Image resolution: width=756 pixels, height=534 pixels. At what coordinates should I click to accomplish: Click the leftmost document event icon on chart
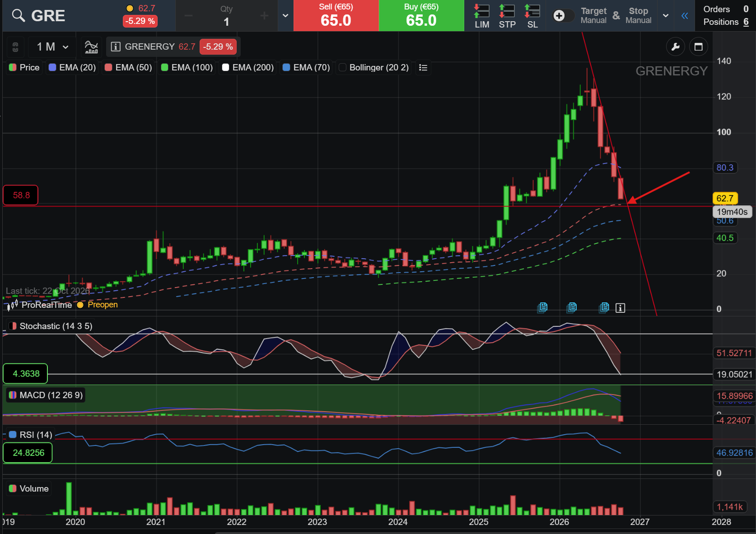click(x=542, y=308)
